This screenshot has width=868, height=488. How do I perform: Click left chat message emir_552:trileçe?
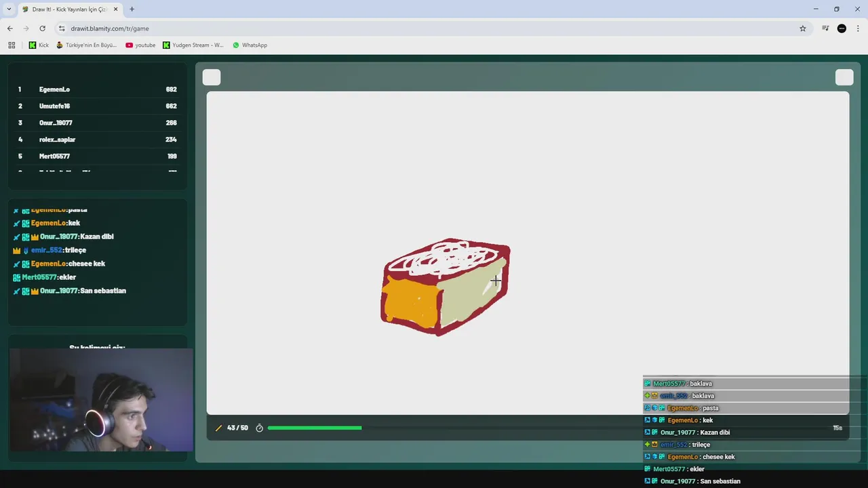pos(50,250)
